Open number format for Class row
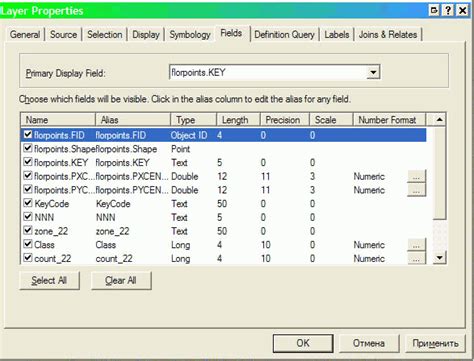 pyautogui.click(x=416, y=245)
